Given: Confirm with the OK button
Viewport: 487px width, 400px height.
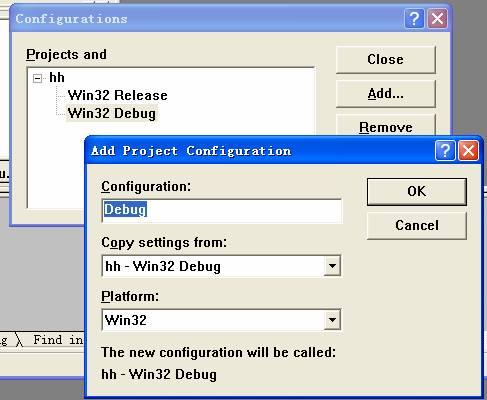Looking at the screenshot, I should pyautogui.click(x=417, y=191).
